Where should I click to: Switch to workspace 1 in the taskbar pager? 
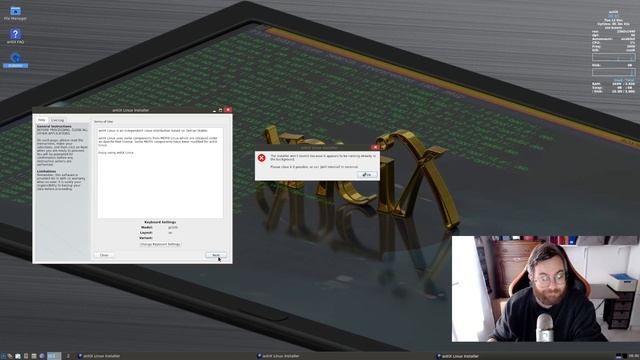pos(53,356)
